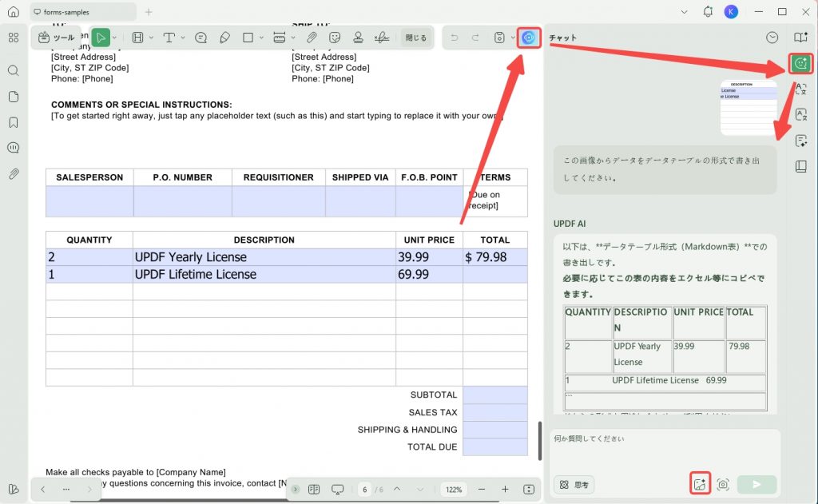Open the book with sparkle icon at top right
This screenshot has width=818, height=504.
[800, 37]
